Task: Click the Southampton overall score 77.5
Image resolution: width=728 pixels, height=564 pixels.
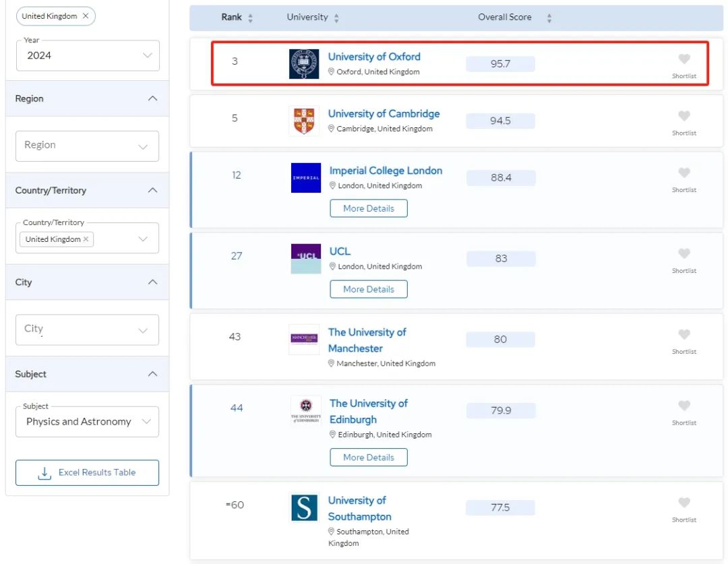Action: point(500,507)
